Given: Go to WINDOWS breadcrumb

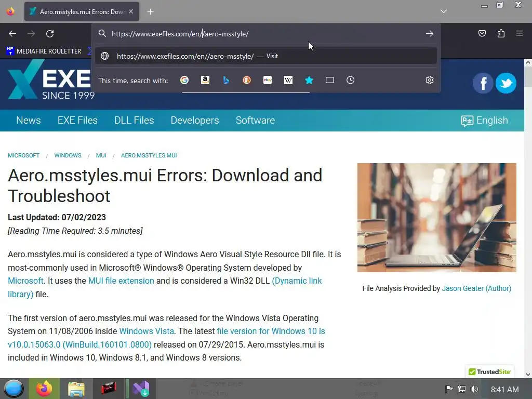Looking at the screenshot, I should pos(68,155).
